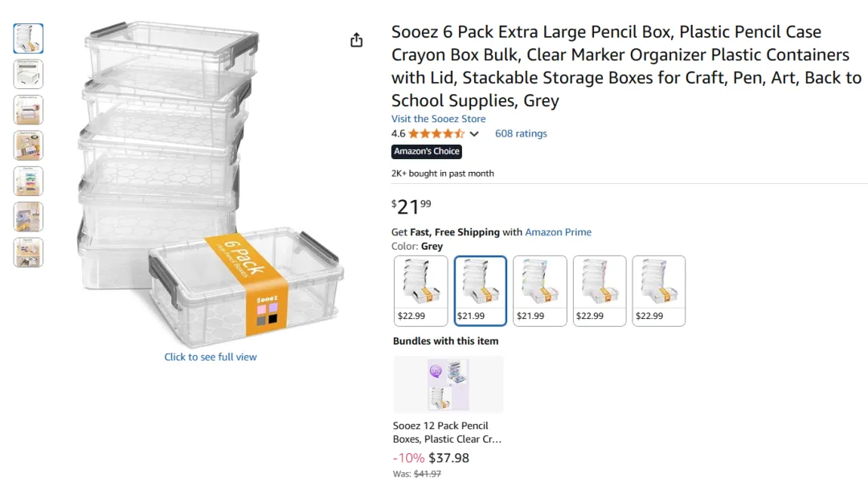This screenshot has height=482, width=868.
Task: Click 'Click to see full view' link
Action: click(x=211, y=357)
